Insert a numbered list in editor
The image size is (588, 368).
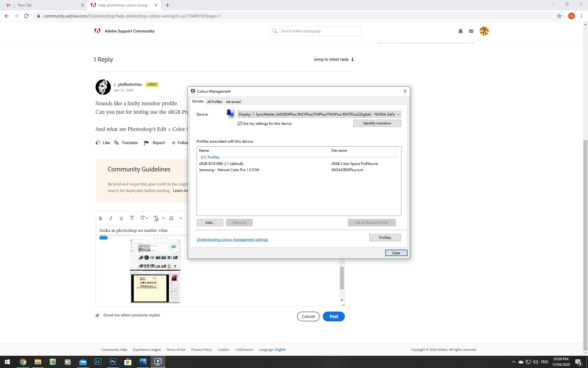(x=171, y=218)
